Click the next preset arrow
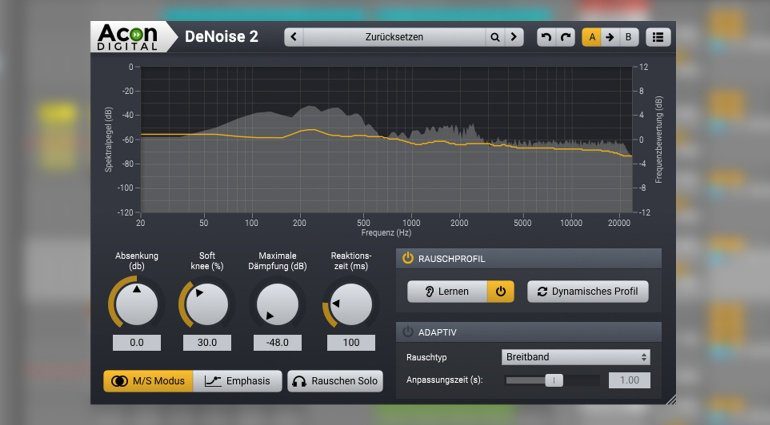This screenshot has width=770, height=425. 514,37
